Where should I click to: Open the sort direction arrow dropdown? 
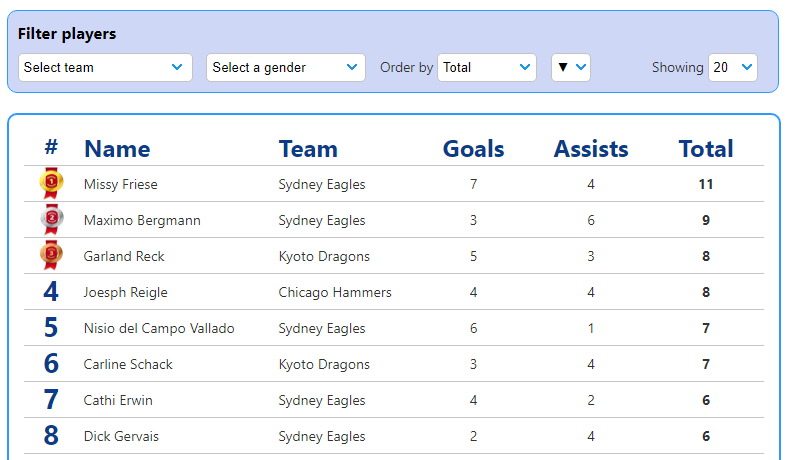tap(571, 67)
